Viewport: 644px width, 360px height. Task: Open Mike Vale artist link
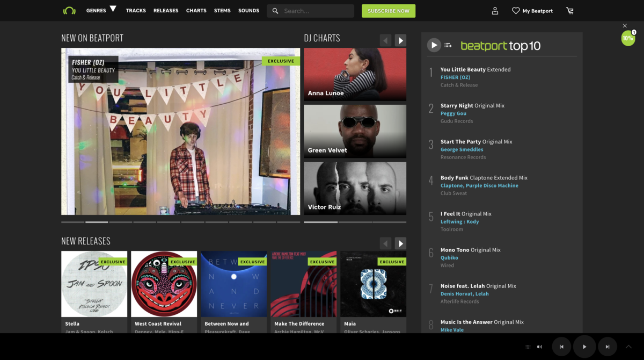452,329
